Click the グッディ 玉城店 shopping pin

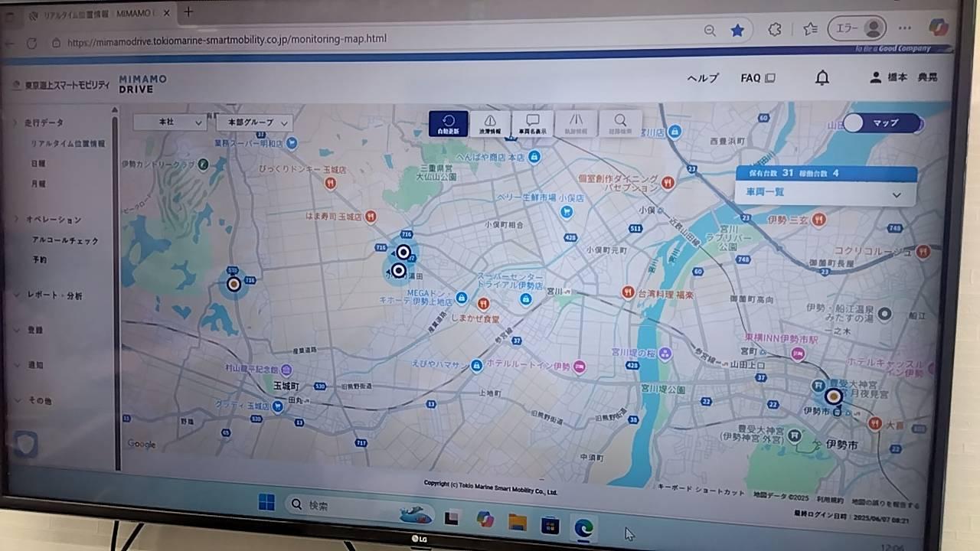[277, 406]
